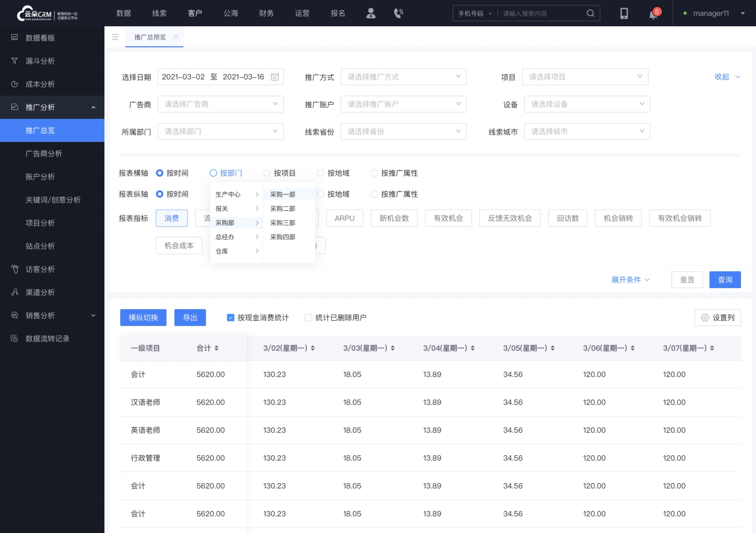
Task: Click date range input field to edit
Action: pos(220,77)
